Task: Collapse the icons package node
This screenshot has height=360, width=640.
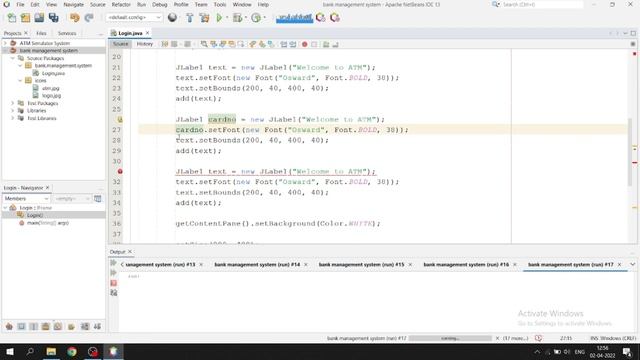Action: tap(20, 81)
